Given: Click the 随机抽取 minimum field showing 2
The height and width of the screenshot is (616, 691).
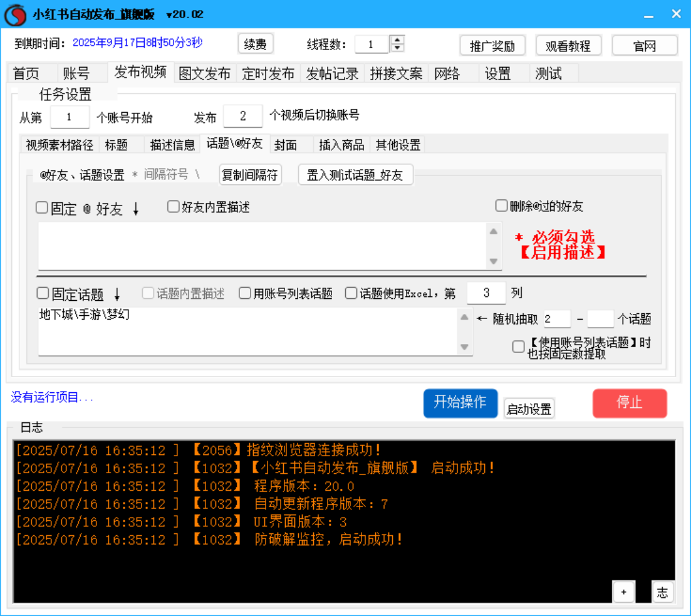Looking at the screenshot, I should (557, 319).
